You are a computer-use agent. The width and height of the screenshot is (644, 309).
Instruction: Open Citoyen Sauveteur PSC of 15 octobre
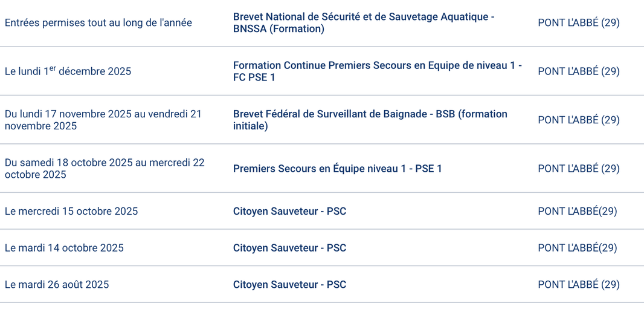pyautogui.click(x=289, y=211)
